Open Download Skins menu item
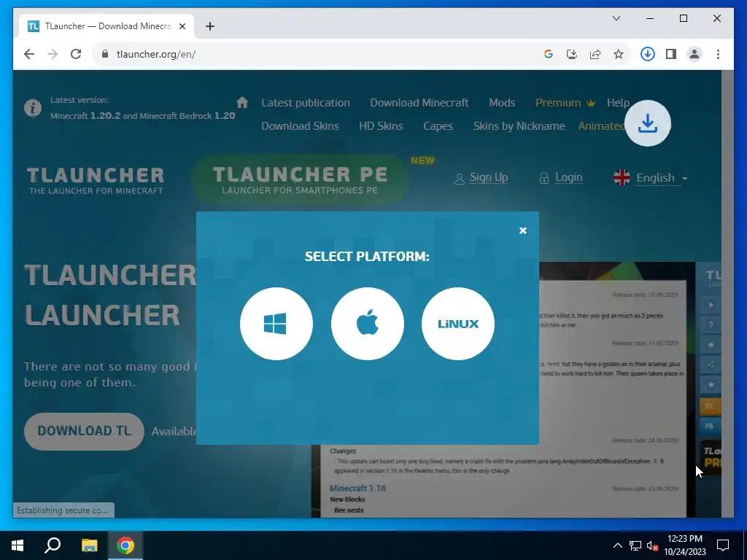This screenshot has width=747, height=560. pos(300,126)
